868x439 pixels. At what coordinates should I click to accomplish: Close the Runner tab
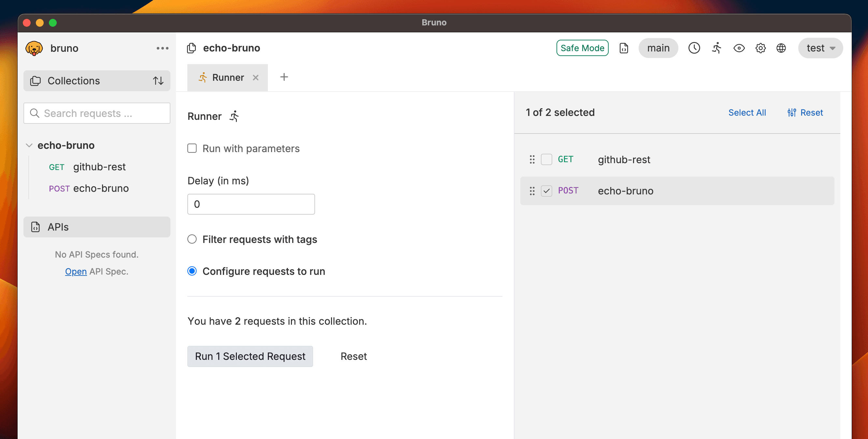click(x=256, y=78)
